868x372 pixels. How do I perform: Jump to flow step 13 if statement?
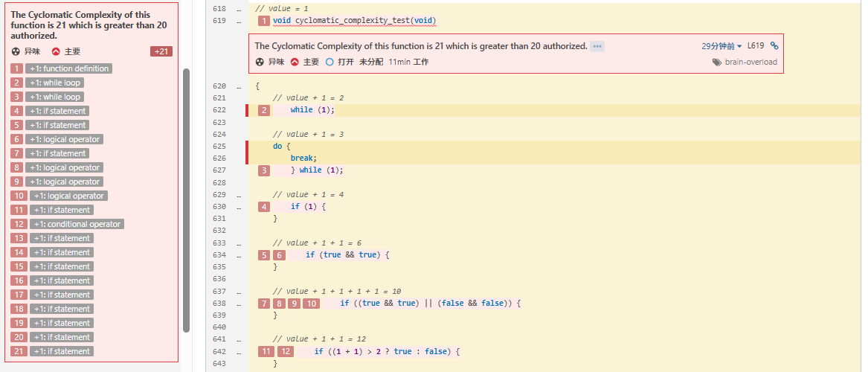62,238
